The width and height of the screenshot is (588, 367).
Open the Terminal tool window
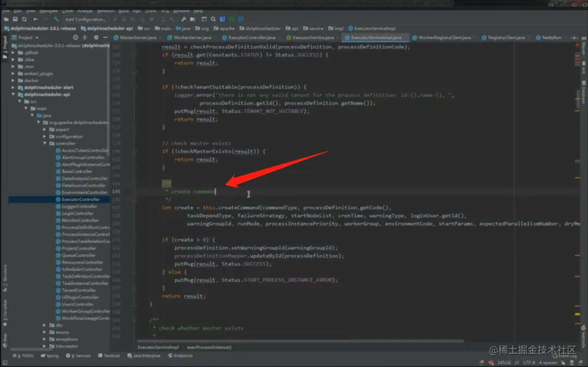point(109,356)
